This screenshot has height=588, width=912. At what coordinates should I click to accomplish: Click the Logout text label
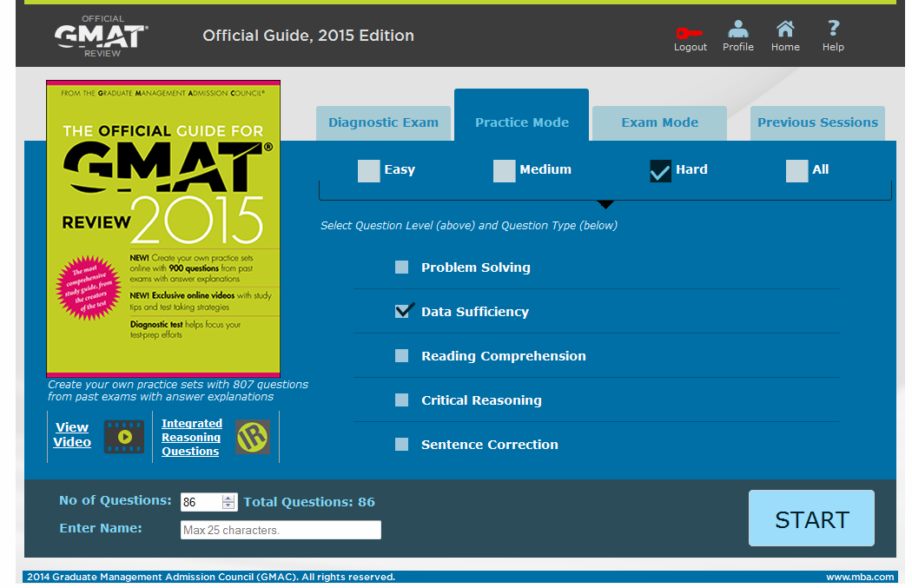click(x=691, y=47)
